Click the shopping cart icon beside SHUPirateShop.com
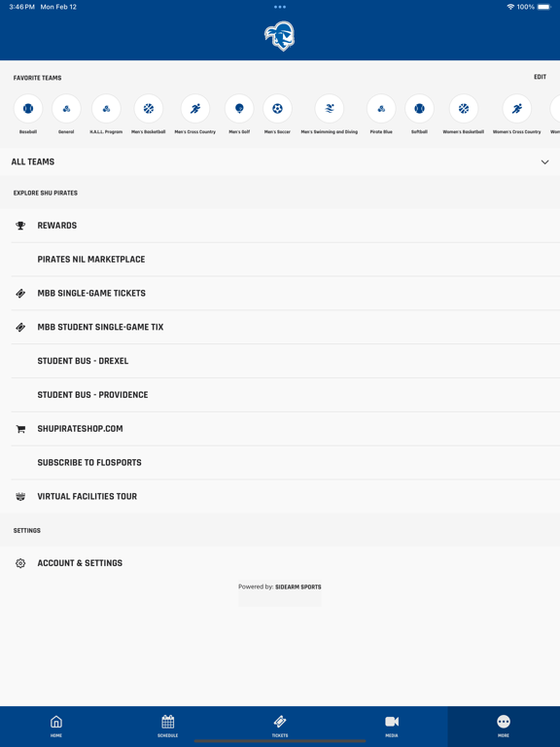The height and width of the screenshot is (747, 560). 20,429
